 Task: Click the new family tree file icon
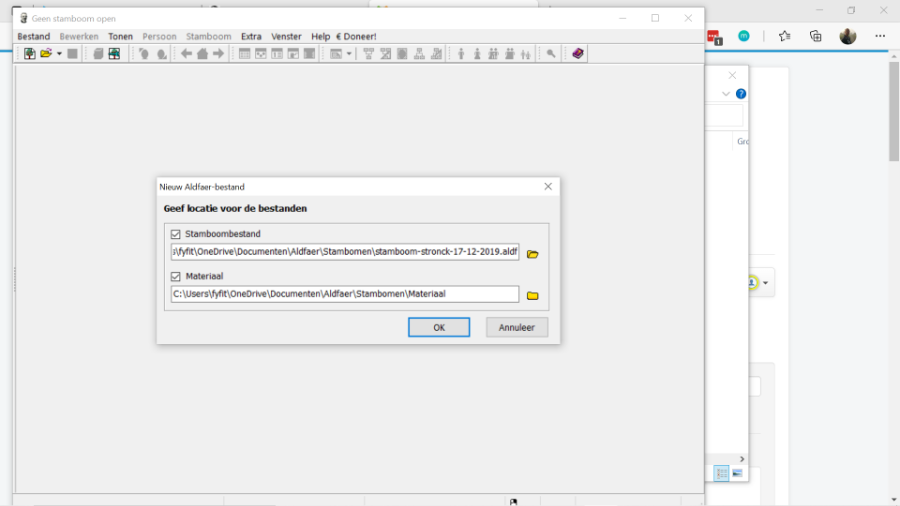tap(30, 54)
